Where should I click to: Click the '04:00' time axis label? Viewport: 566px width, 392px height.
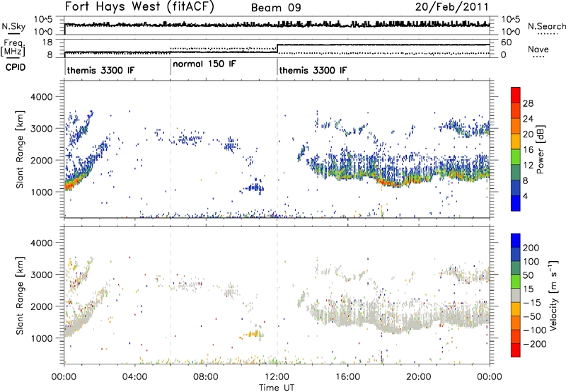[134, 377]
